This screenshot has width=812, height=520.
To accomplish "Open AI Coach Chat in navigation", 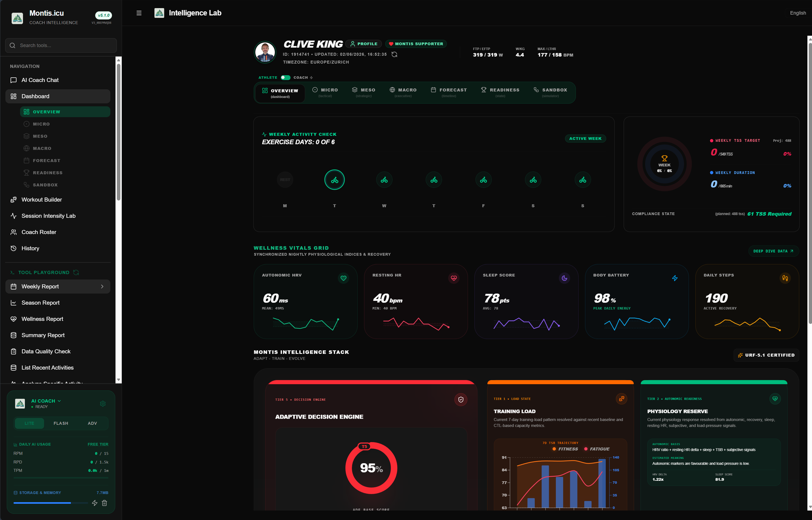I will click(58, 80).
